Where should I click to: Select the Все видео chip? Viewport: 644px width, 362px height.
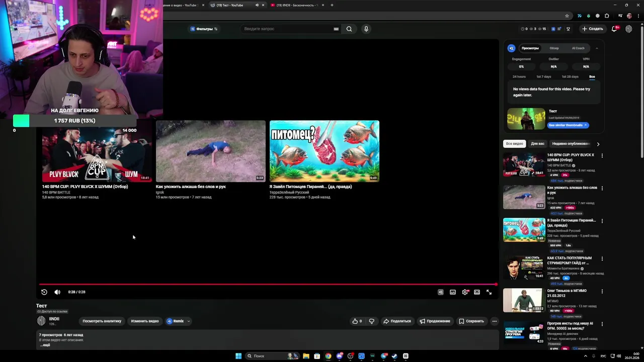(514, 144)
